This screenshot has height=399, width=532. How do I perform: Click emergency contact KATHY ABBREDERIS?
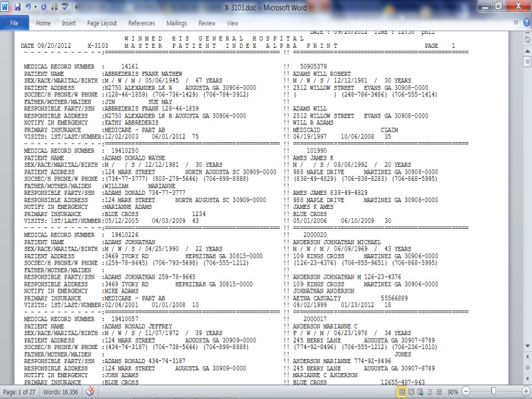click(x=131, y=123)
